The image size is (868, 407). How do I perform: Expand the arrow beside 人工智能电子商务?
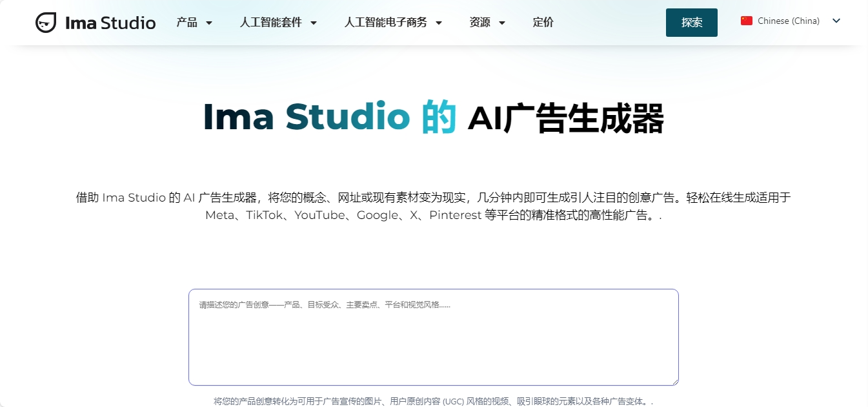[439, 23]
